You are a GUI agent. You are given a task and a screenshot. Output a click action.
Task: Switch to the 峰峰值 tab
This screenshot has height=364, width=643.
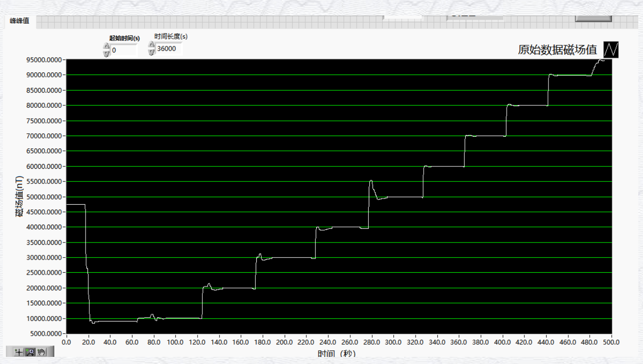tap(19, 20)
